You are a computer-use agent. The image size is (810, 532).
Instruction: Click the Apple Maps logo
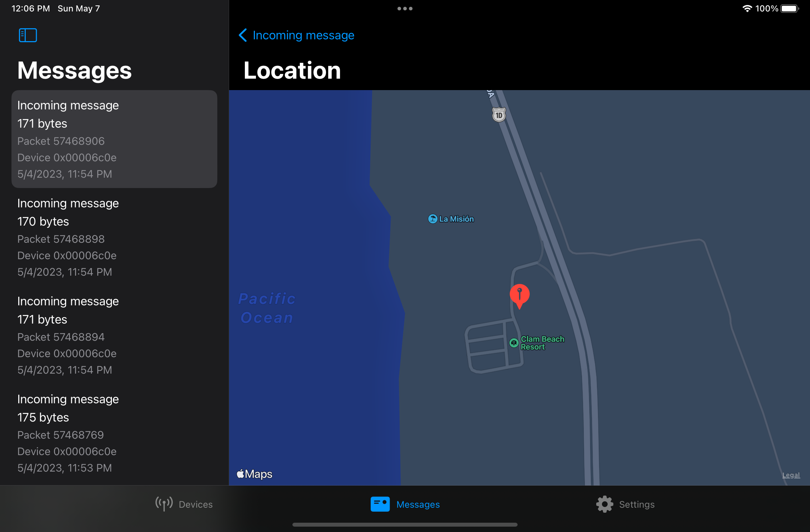click(x=254, y=474)
